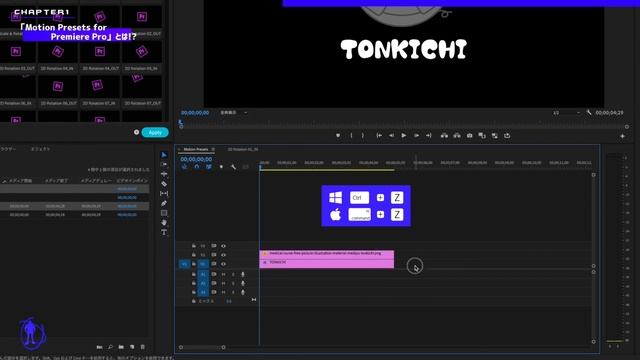The height and width of the screenshot is (360, 640).
Task: Toggle Snap in timeline
Action: 197,167
